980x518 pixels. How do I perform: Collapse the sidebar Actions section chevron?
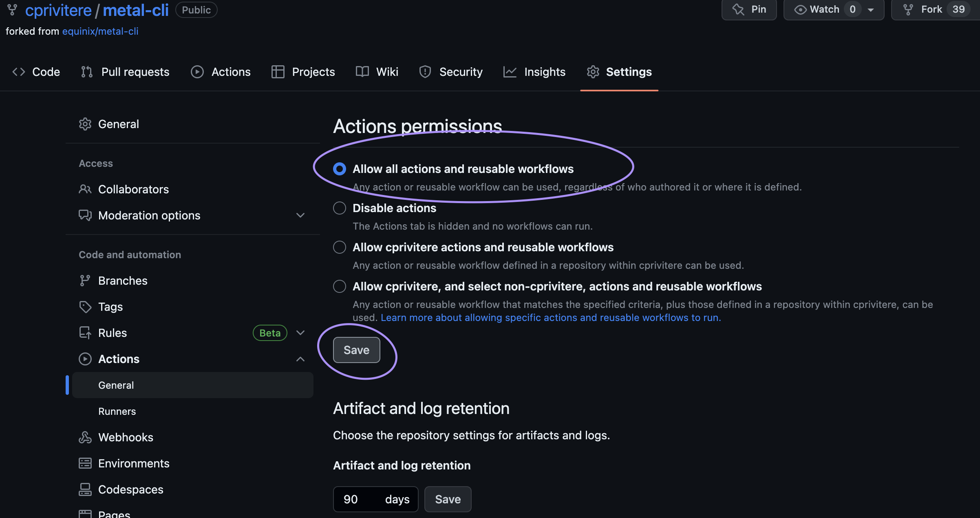point(300,359)
